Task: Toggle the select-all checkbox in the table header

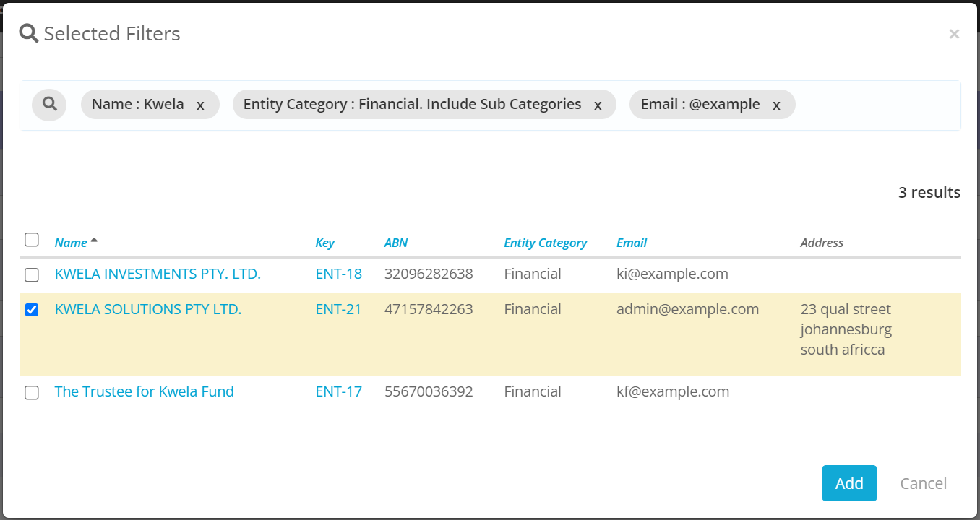Action: (x=31, y=239)
